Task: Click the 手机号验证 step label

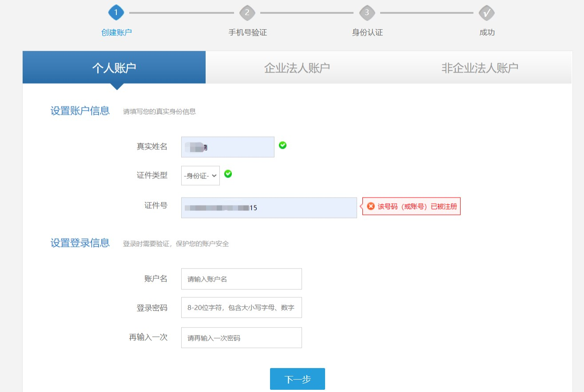Action: tap(247, 32)
